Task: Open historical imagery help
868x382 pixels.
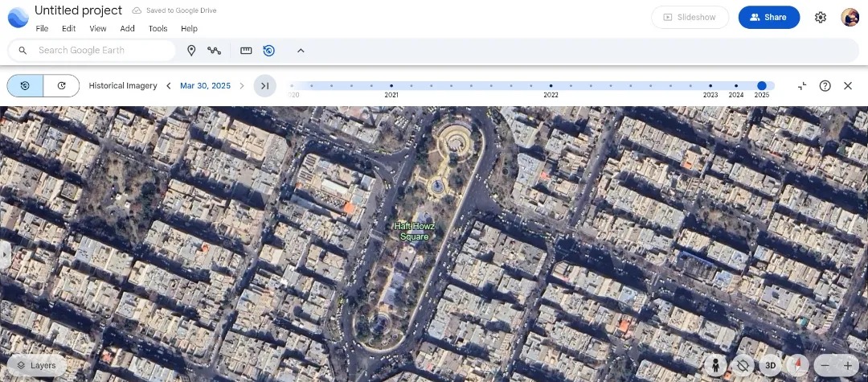Action: pos(825,86)
